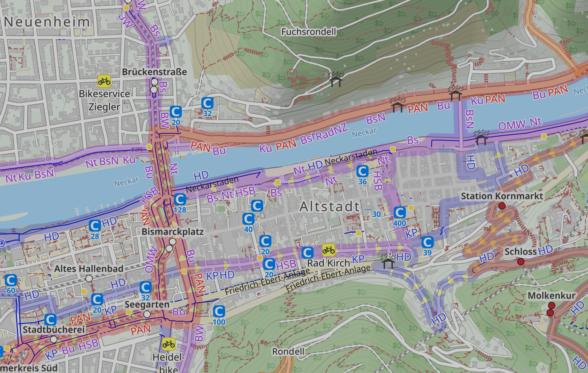
Task: Click the bike parking icon labeled 128
Action: click(180, 199)
